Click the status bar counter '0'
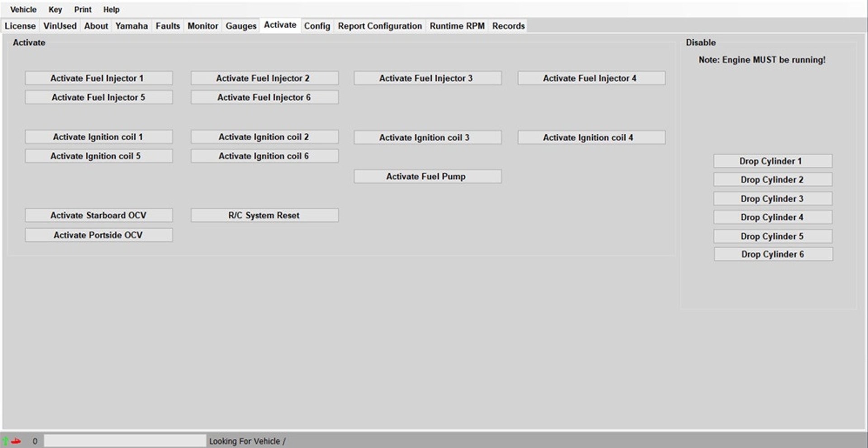Image resolution: width=868 pixels, height=448 pixels. point(35,441)
